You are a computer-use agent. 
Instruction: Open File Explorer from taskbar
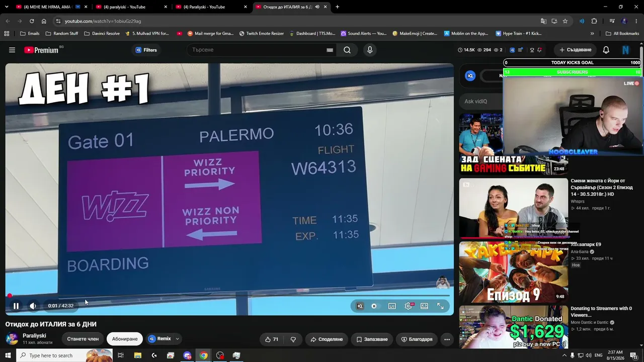[137, 355]
